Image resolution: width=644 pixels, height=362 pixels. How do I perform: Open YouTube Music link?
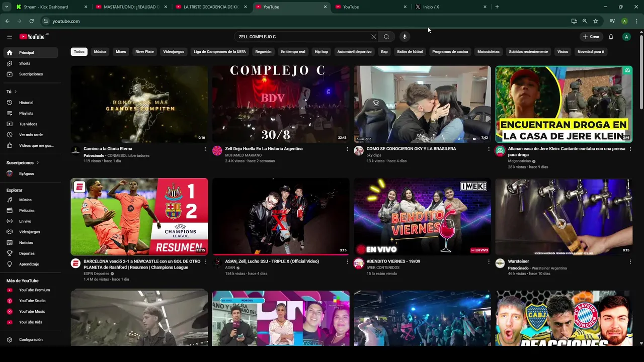click(30, 311)
